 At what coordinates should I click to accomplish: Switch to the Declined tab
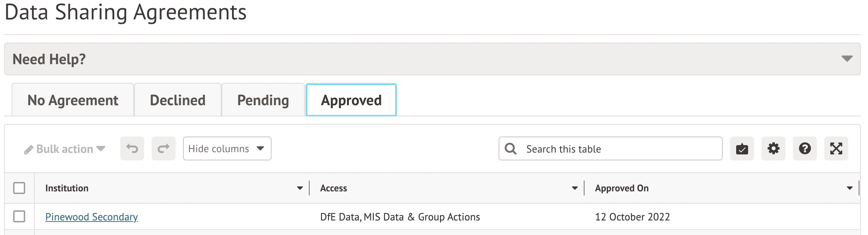177,100
